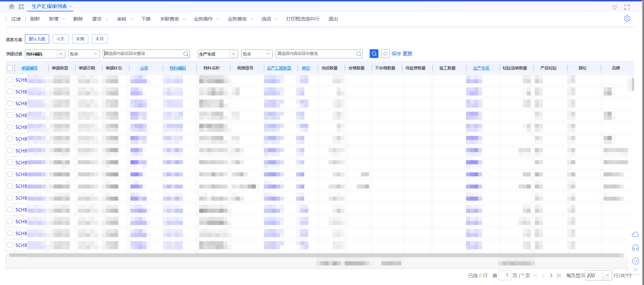Expand rows-per-page 200 dropdown
The width and height of the screenshot is (644, 285).
607,275
